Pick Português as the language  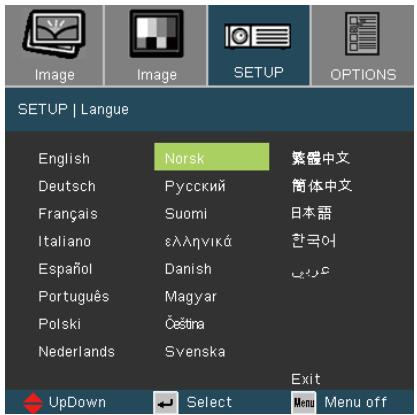[74, 297]
